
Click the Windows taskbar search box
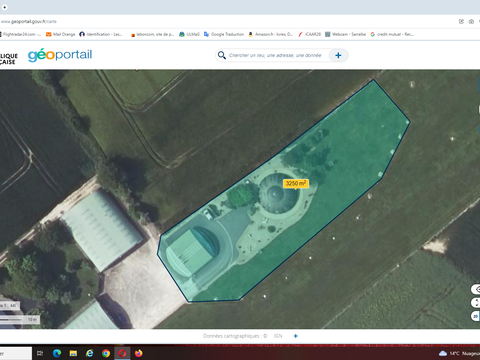click(16, 353)
